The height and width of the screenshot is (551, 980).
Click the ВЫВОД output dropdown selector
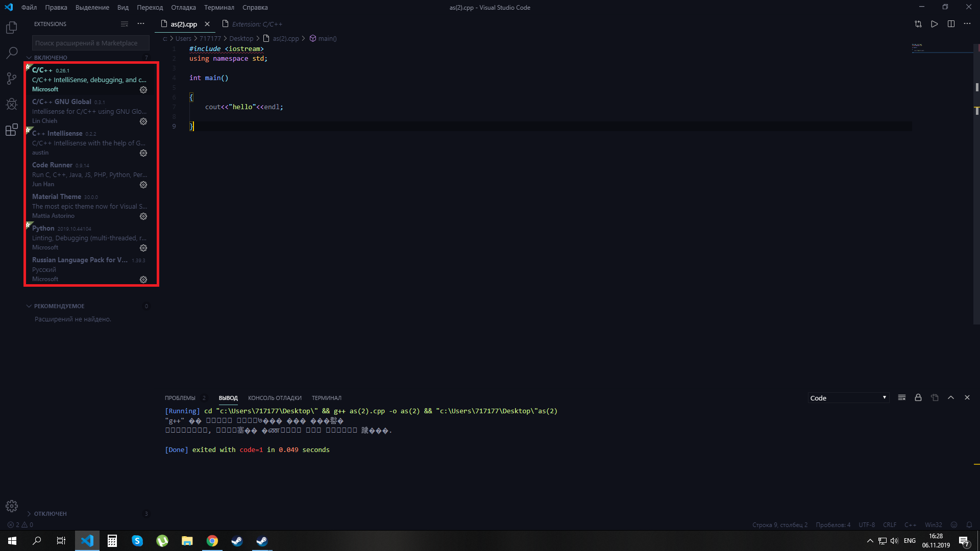[x=848, y=397]
